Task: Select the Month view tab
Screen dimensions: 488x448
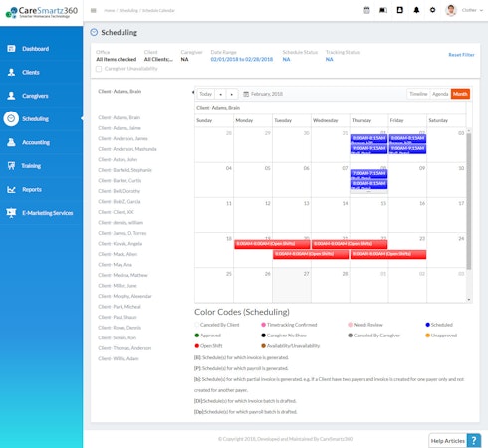Action: click(460, 94)
